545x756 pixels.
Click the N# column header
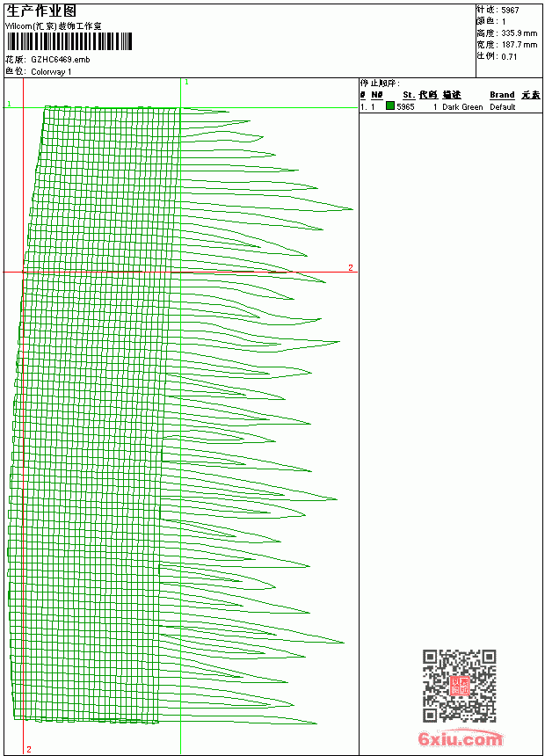coord(377,95)
